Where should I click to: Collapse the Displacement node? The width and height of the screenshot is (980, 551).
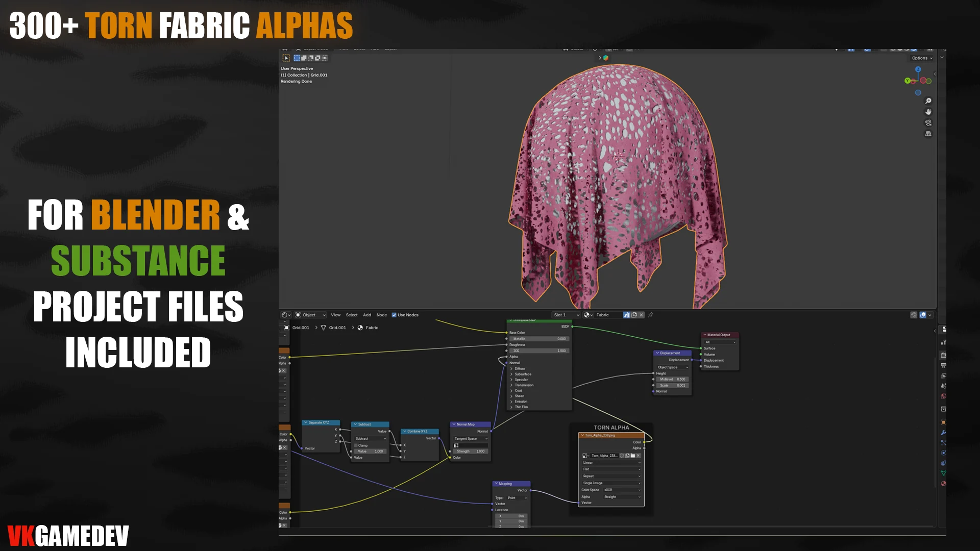tap(657, 353)
